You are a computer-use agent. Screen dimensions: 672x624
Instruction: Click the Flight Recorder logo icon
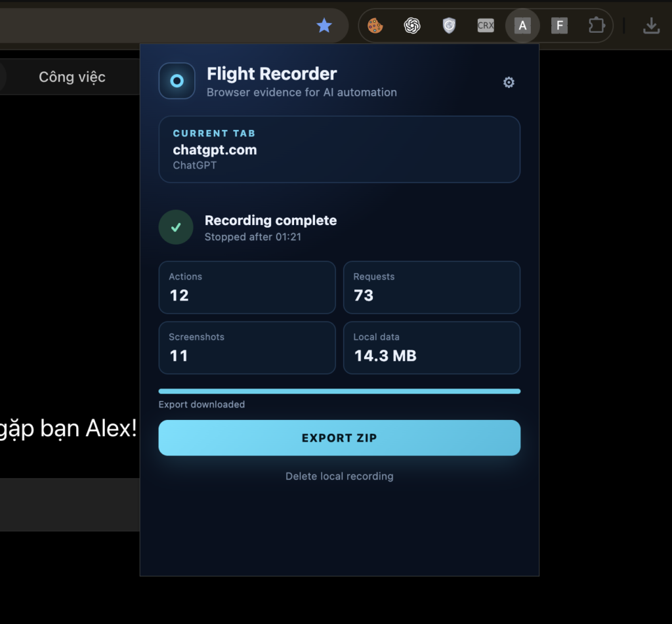click(x=177, y=81)
